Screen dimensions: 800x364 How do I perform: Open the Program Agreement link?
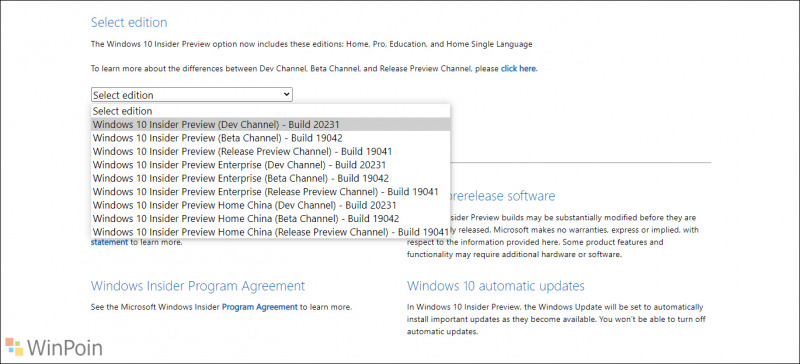point(259,307)
